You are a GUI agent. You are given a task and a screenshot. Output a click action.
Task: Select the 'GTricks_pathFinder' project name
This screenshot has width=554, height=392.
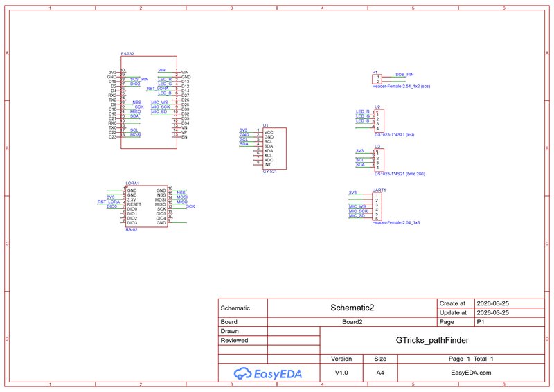click(432, 340)
